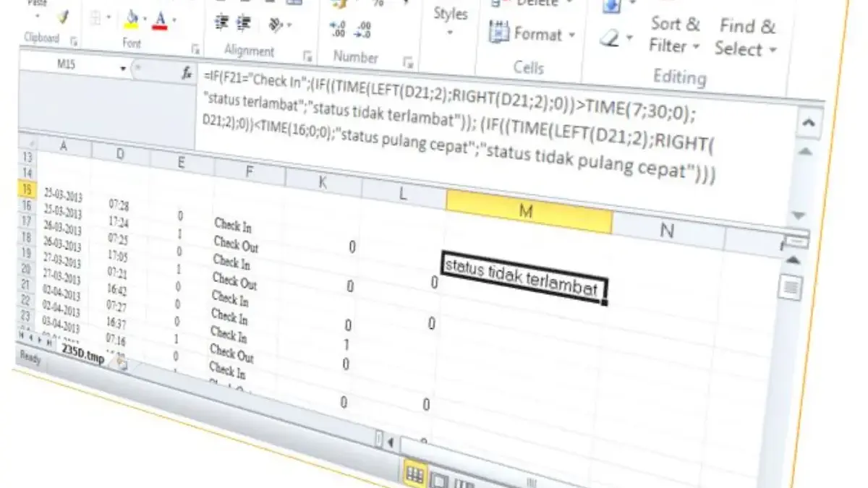Apply the yellow Fill Color bucket
The height and width of the screenshot is (488, 868).
(131, 18)
